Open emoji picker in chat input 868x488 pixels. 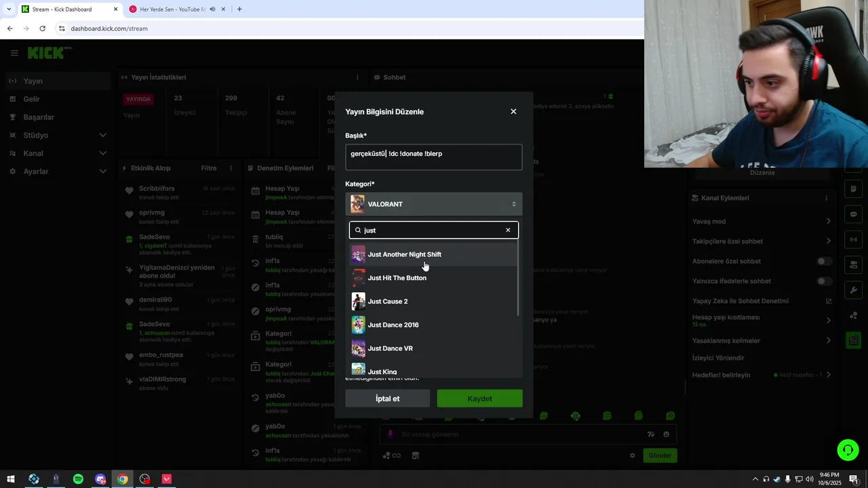tap(666, 434)
